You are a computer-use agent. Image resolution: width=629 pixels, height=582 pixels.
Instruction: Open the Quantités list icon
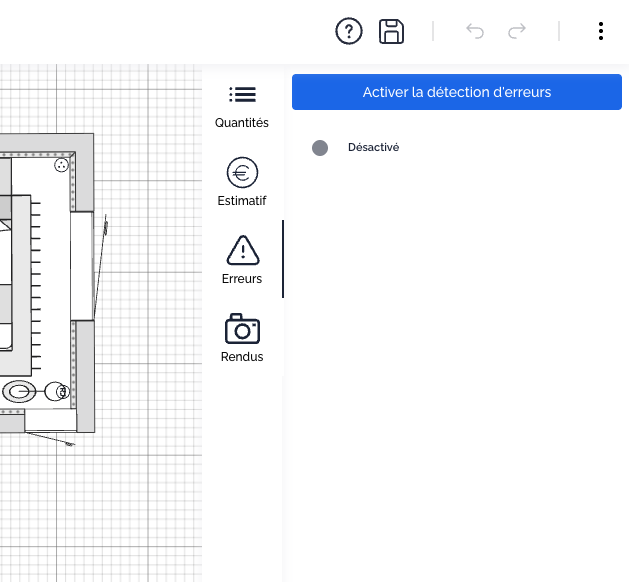point(243,95)
